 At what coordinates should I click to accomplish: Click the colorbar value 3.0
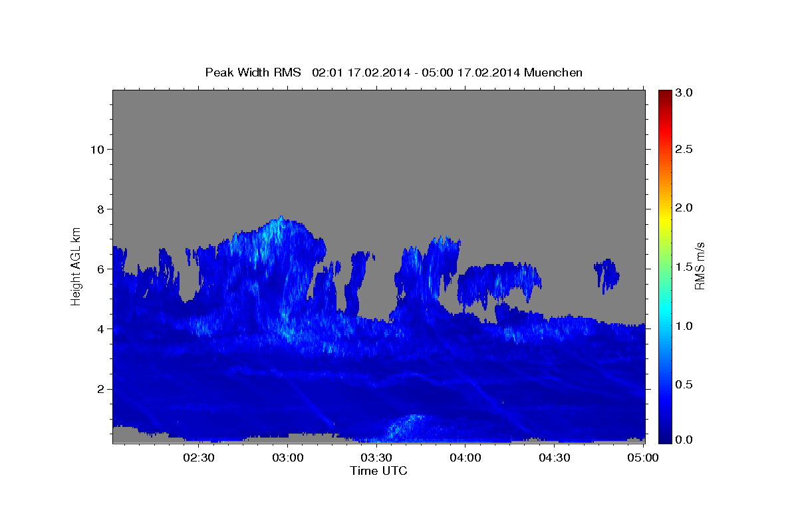(684, 93)
